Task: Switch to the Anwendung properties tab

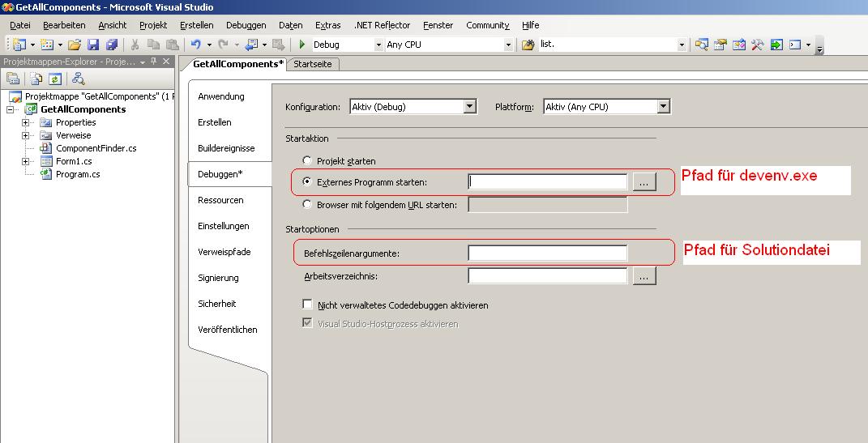Action: click(x=221, y=96)
